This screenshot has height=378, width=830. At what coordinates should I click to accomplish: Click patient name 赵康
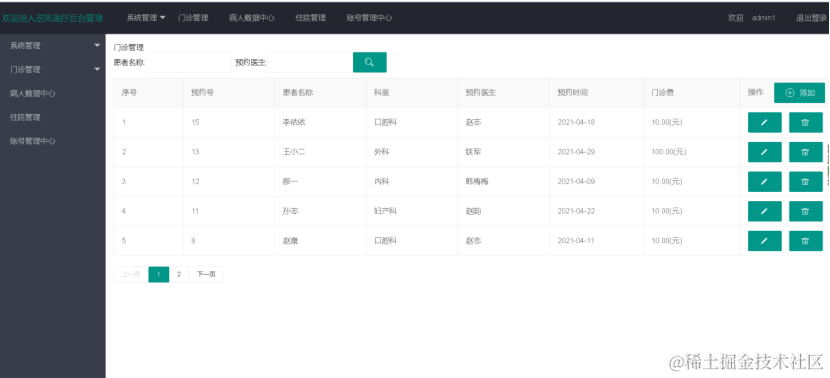pyautogui.click(x=291, y=241)
